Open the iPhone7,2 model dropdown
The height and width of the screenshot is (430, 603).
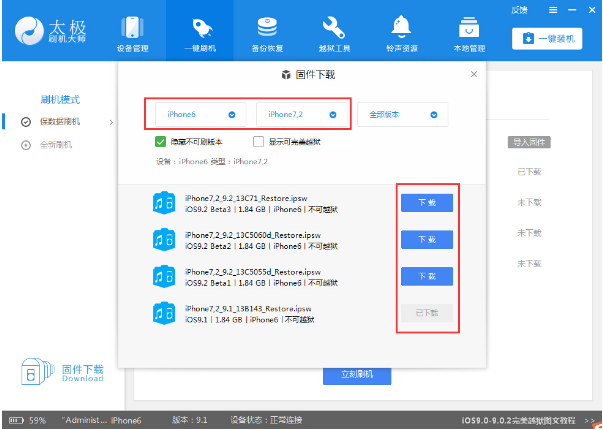pos(302,115)
